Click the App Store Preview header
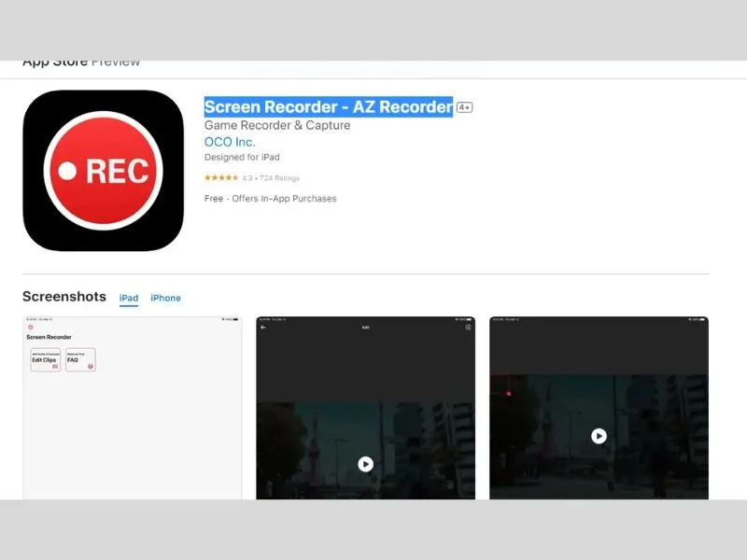Screen dimensions: 747x560 (81, 63)
